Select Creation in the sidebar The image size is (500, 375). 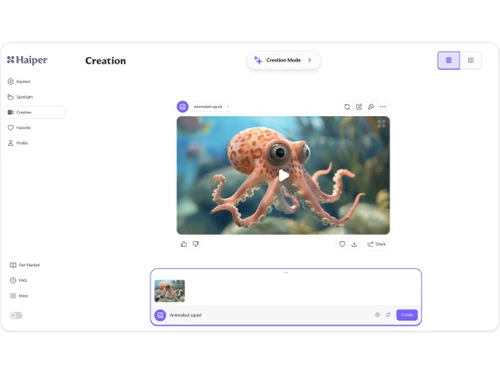34,112
